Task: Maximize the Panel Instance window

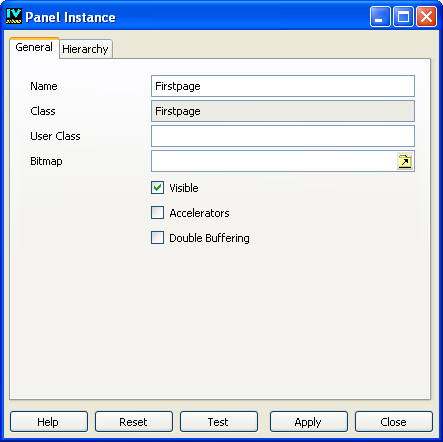Action: pyautogui.click(x=403, y=16)
